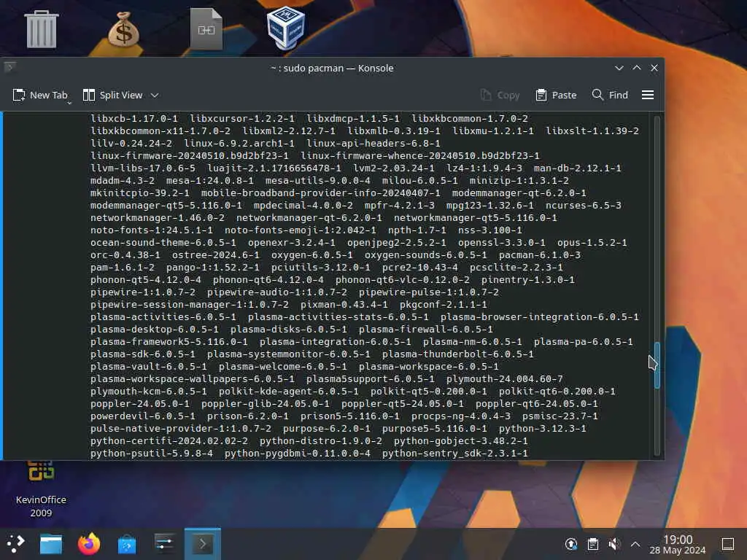Expand the Split View chevron menu
The height and width of the screenshot is (560, 747).
pyautogui.click(x=155, y=96)
